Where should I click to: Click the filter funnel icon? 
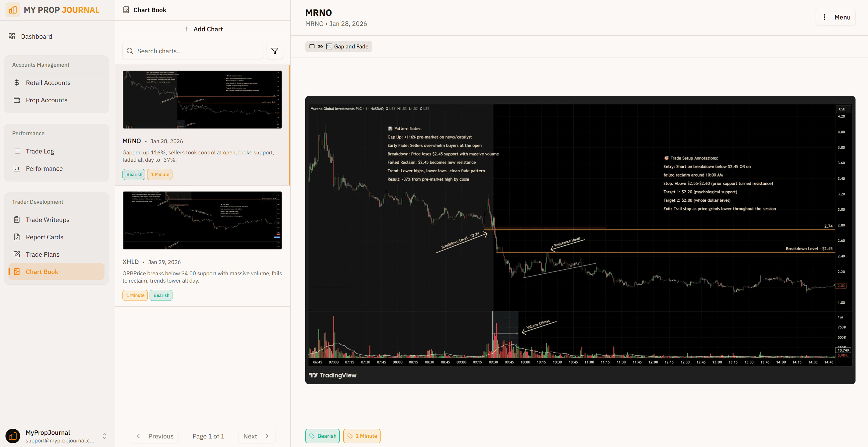pyautogui.click(x=275, y=51)
